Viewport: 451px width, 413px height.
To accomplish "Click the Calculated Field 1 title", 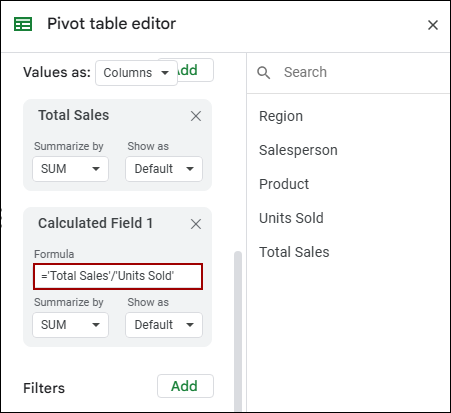I will click(x=96, y=223).
